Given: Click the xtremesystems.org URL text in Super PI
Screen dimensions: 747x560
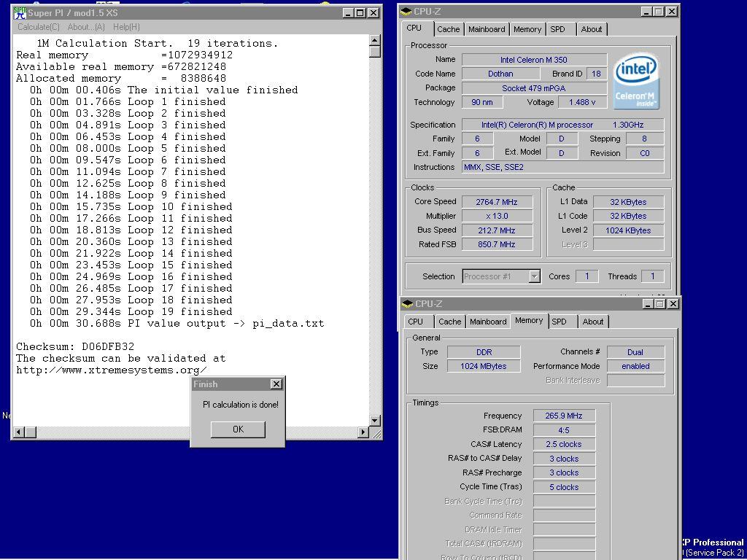Looking at the screenshot, I should [112, 370].
